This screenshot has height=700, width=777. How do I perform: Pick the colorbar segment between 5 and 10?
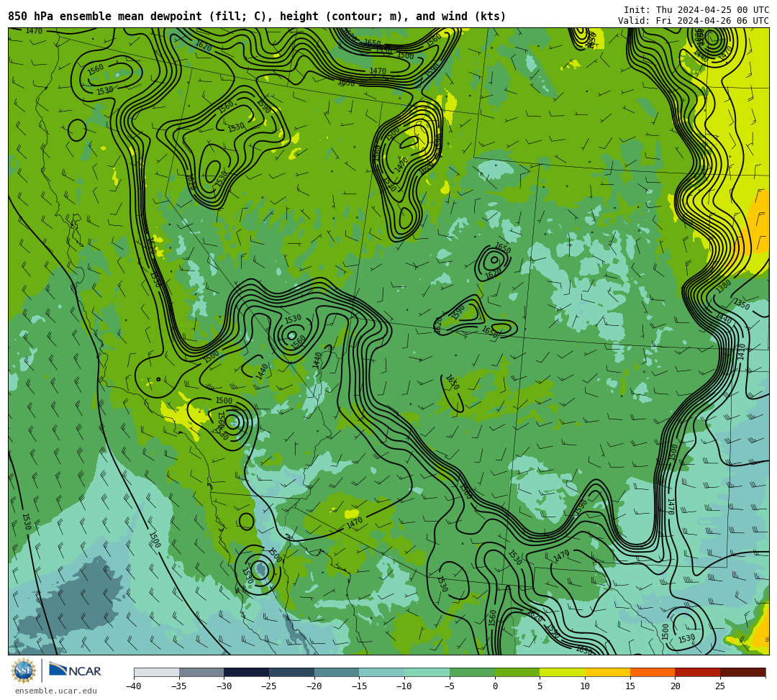[x=563, y=672]
